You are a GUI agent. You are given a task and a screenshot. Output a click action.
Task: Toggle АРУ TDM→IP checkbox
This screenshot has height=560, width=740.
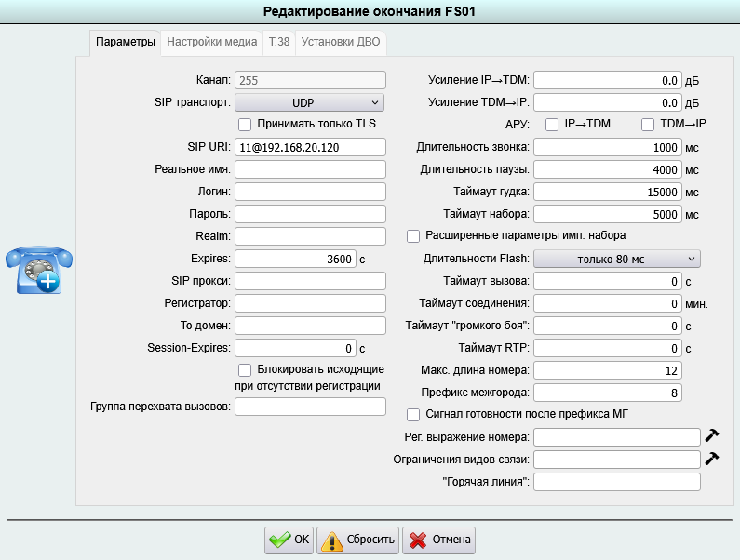(x=648, y=124)
